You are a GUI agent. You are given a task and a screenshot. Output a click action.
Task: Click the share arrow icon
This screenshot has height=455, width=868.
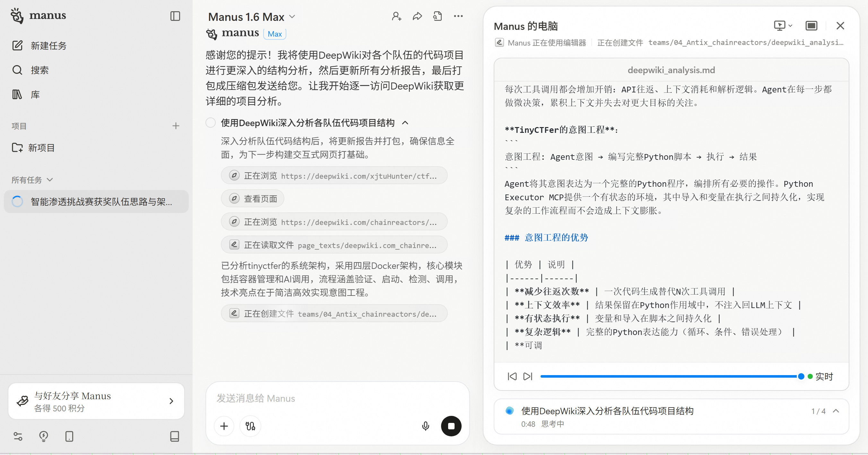(x=417, y=16)
